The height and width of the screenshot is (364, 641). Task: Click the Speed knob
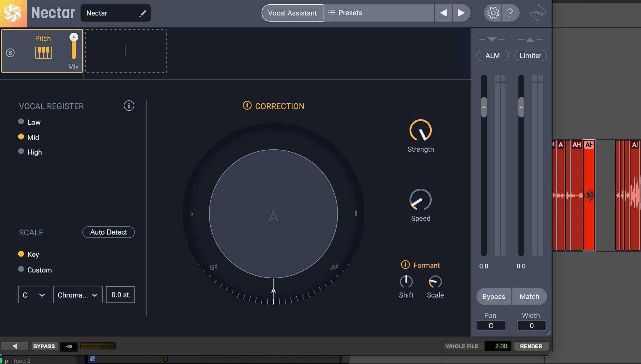pyautogui.click(x=420, y=200)
